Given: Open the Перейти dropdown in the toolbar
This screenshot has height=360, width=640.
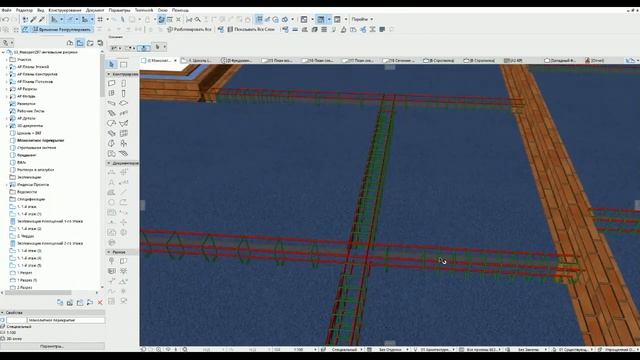Looking at the screenshot, I should coord(362,19).
